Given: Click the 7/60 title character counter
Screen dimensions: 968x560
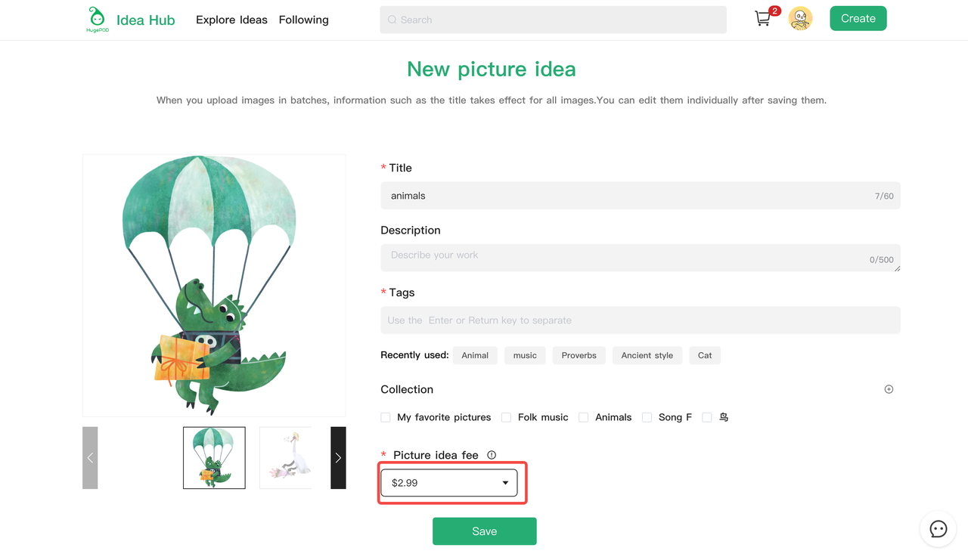Looking at the screenshot, I should click(884, 196).
